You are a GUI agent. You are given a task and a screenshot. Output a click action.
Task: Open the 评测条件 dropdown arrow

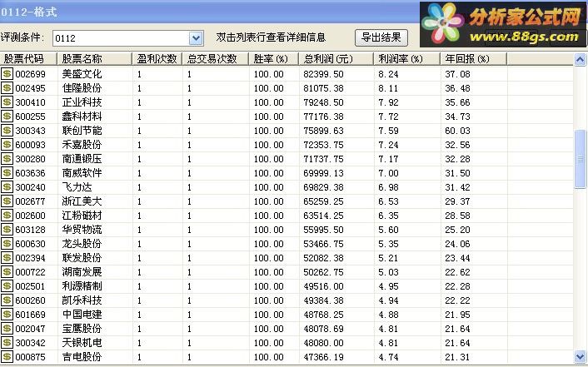coord(196,38)
